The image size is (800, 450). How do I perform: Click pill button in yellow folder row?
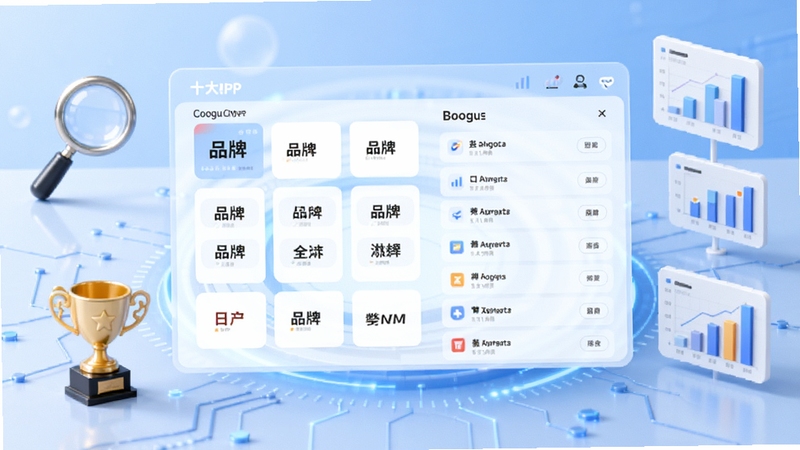tap(593, 245)
